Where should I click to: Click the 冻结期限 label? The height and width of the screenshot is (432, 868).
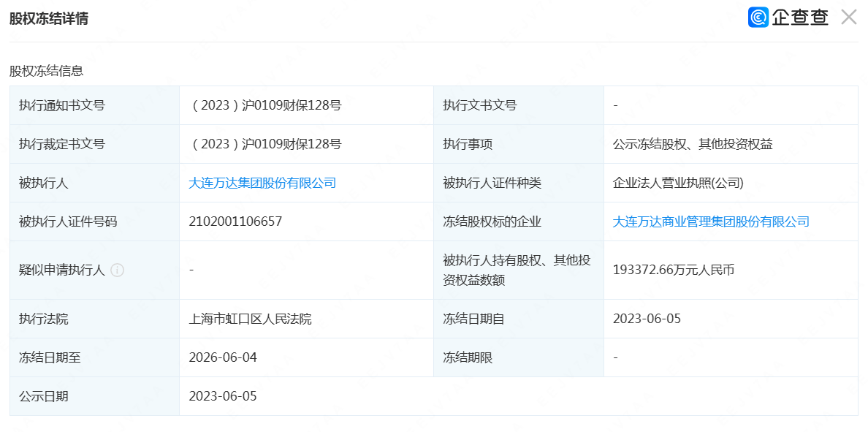467,357
